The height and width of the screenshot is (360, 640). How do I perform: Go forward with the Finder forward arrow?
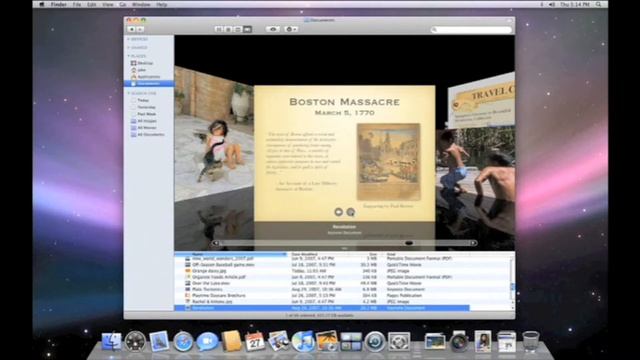[140, 29]
